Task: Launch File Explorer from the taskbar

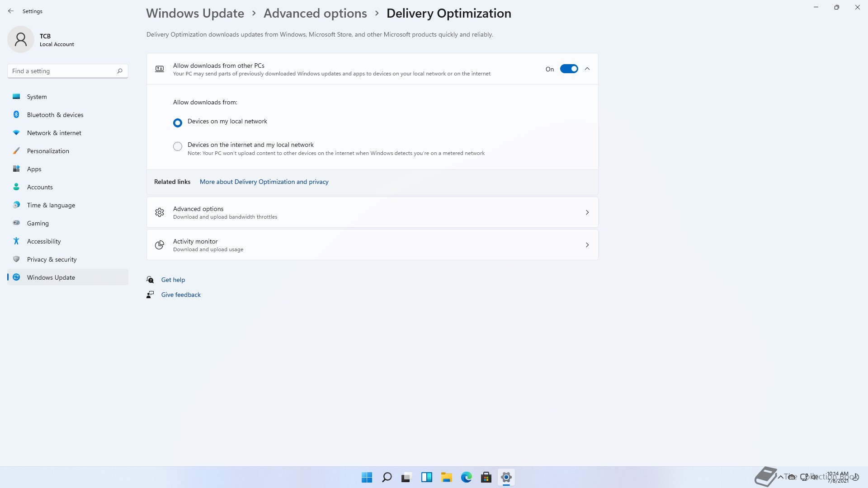Action: tap(447, 477)
